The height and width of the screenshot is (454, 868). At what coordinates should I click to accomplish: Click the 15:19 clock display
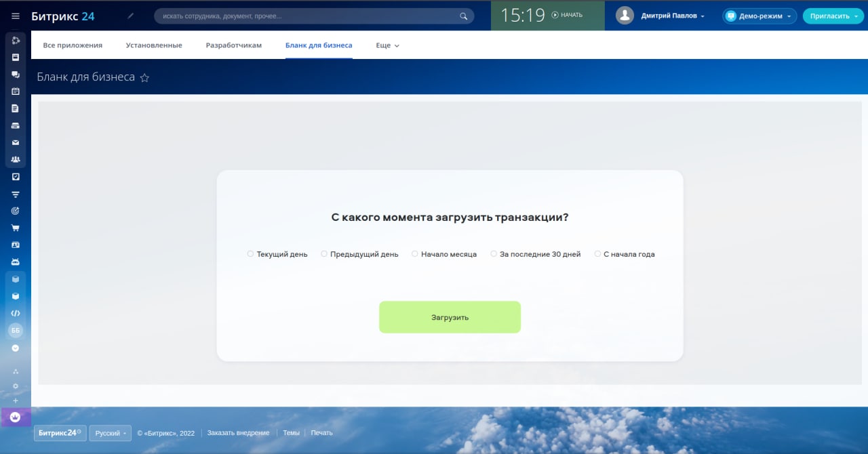coord(523,15)
